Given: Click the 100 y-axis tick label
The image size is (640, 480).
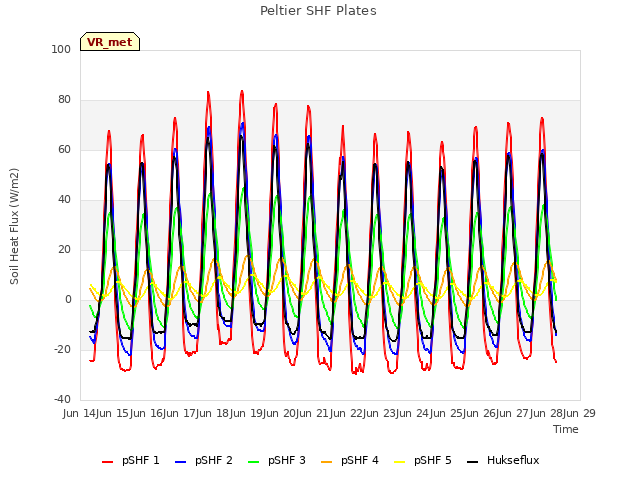Looking at the screenshot, I should coord(61,49).
